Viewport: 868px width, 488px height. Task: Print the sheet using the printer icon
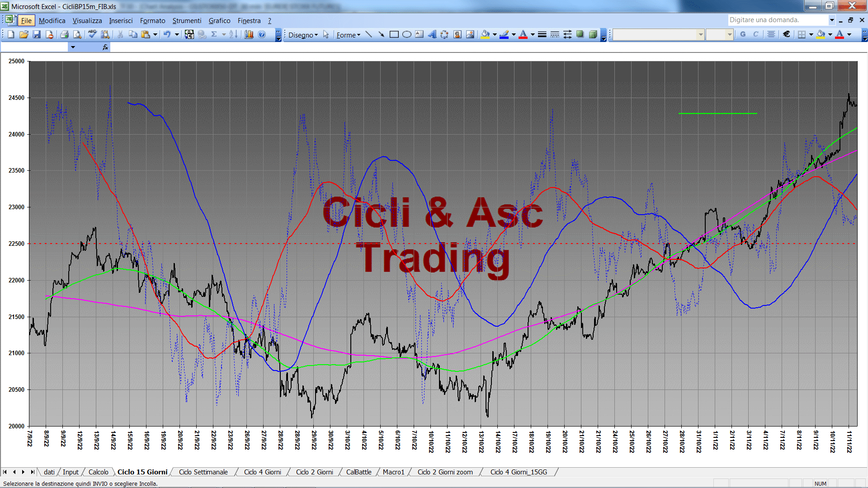point(64,34)
